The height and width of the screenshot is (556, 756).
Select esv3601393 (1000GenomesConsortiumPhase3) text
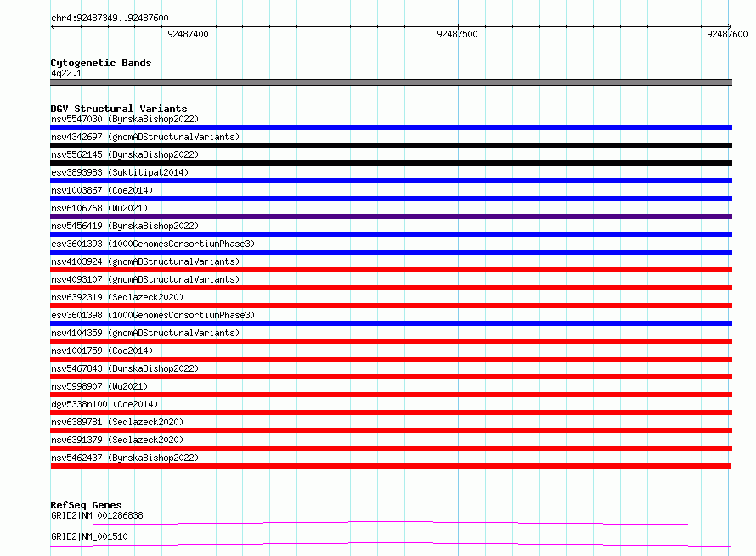click(x=153, y=244)
